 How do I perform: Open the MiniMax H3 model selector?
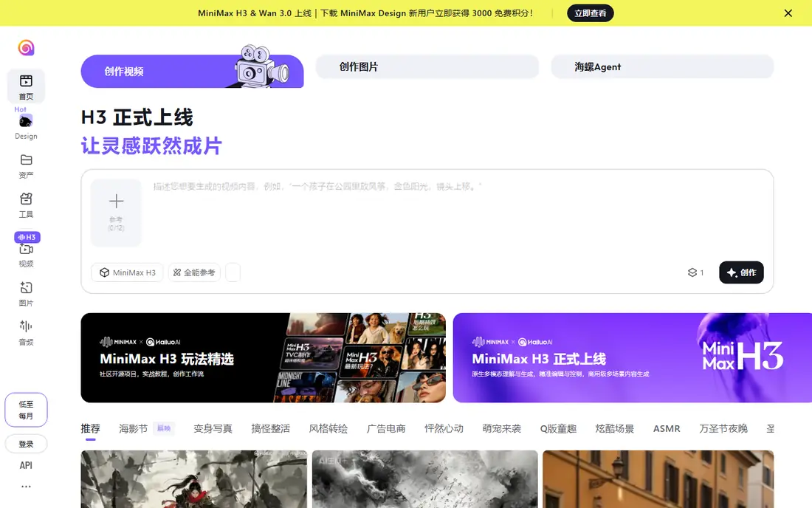128,272
